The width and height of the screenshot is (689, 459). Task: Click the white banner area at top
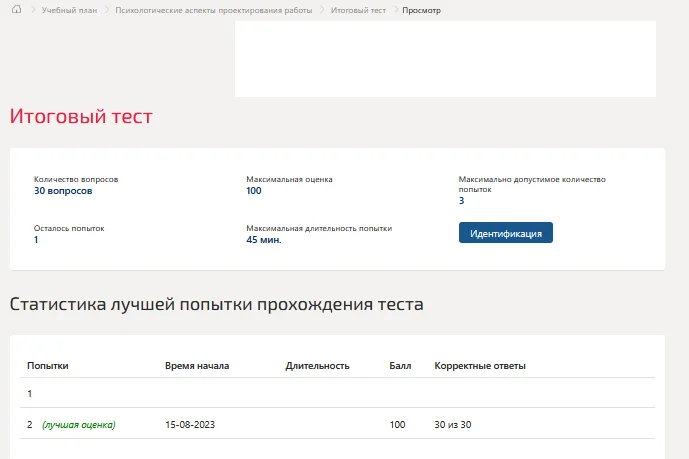[445, 59]
